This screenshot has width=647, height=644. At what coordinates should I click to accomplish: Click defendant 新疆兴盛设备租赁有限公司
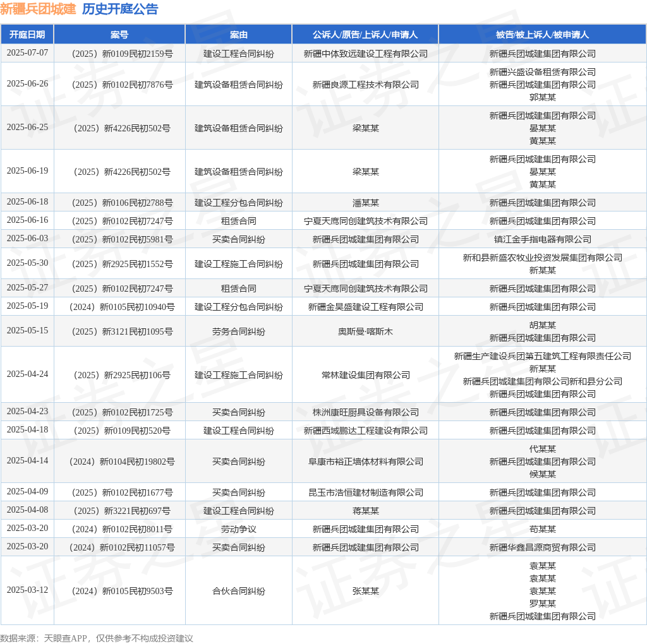542,72
